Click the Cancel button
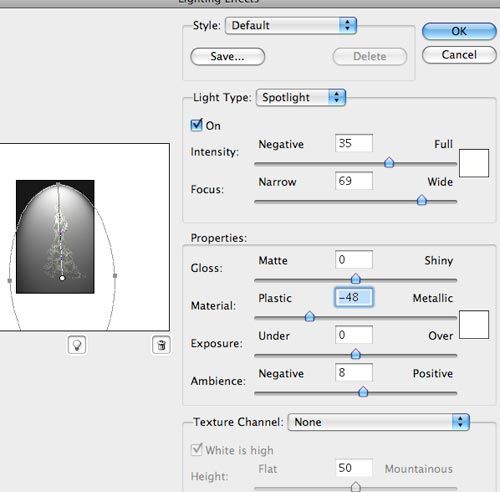Screen dimensions: 500x492 coord(459,55)
